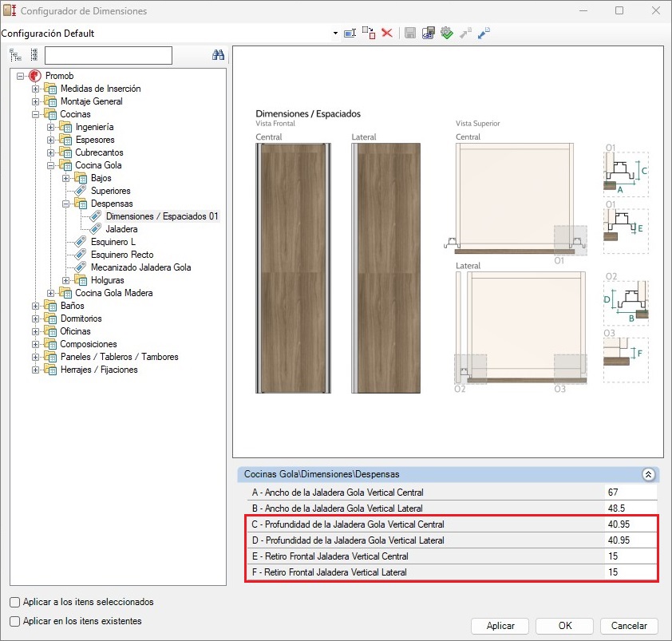Select Jaladera item under Despensas
Image resolution: width=672 pixels, height=641 pixels.
(x=121, y=229)
